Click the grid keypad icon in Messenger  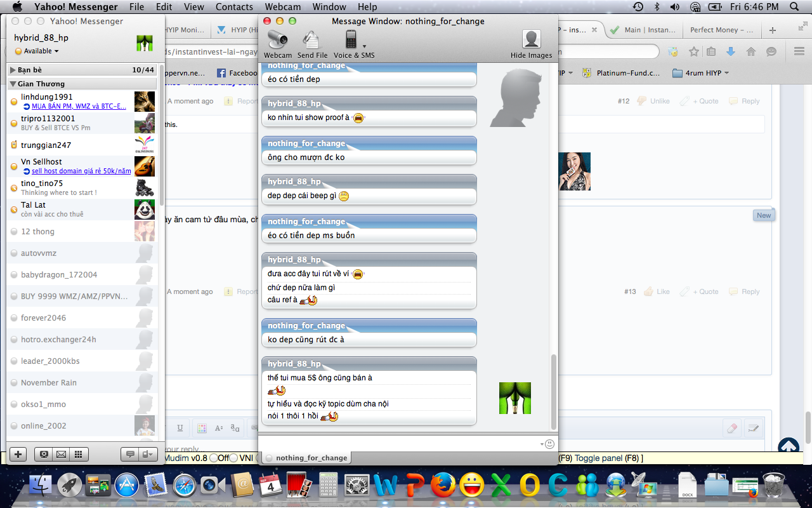point(79,454)
